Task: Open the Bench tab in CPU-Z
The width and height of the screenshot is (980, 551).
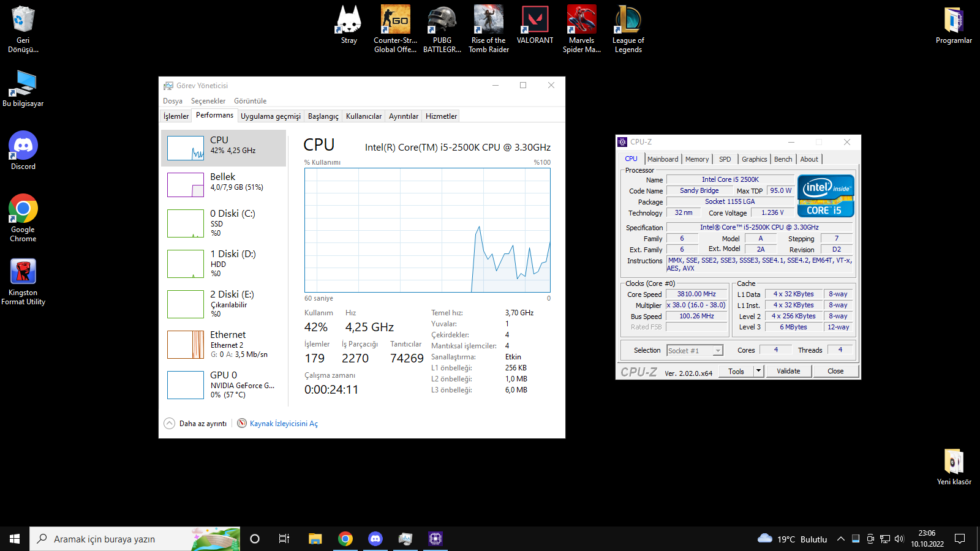Action: click(x=783, y=159)
